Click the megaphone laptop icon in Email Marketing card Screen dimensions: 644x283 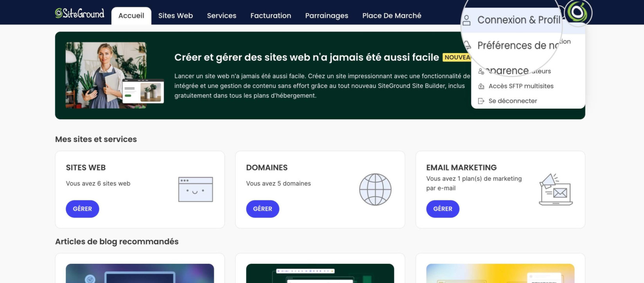[x=556, y=190]
